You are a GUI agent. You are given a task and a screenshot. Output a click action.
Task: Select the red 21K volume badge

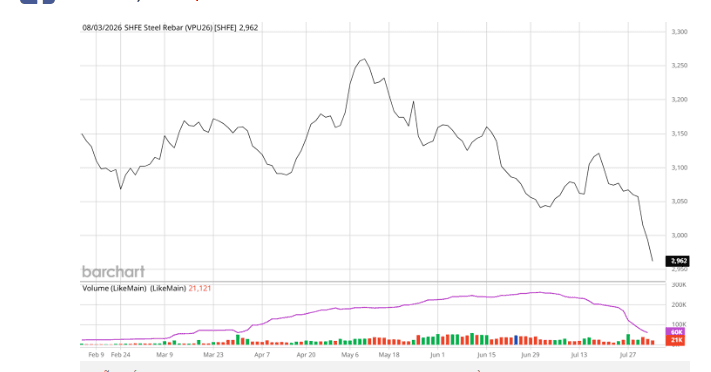(x=676, y=340)
